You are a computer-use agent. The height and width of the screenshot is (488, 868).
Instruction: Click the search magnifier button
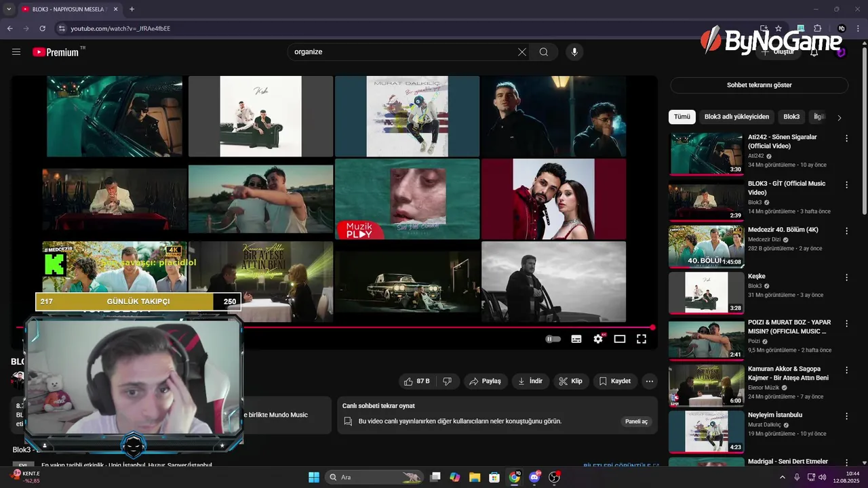544,52
